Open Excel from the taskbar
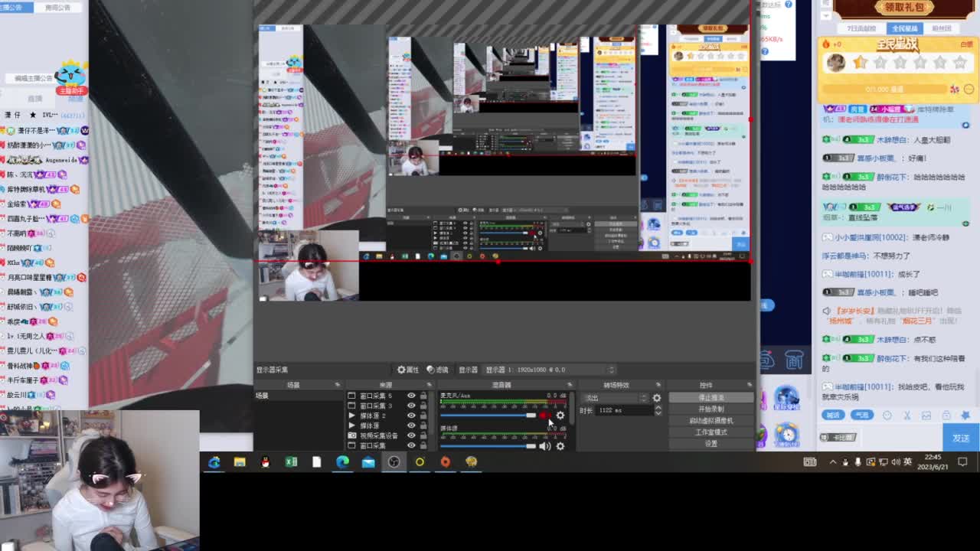Viewport: 980px width, 551px height. pyautogui.click(x=291, y=461)
